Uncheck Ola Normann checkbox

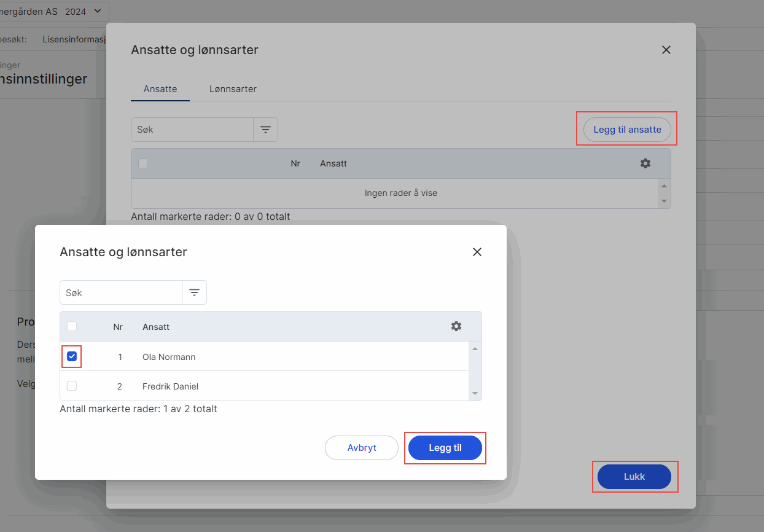tap(72, 356)
